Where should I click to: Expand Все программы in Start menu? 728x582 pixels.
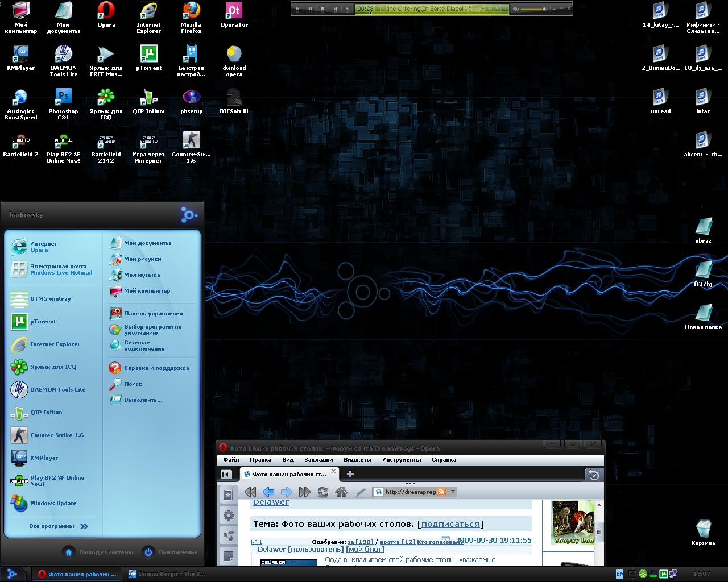[x=59, y=526]
